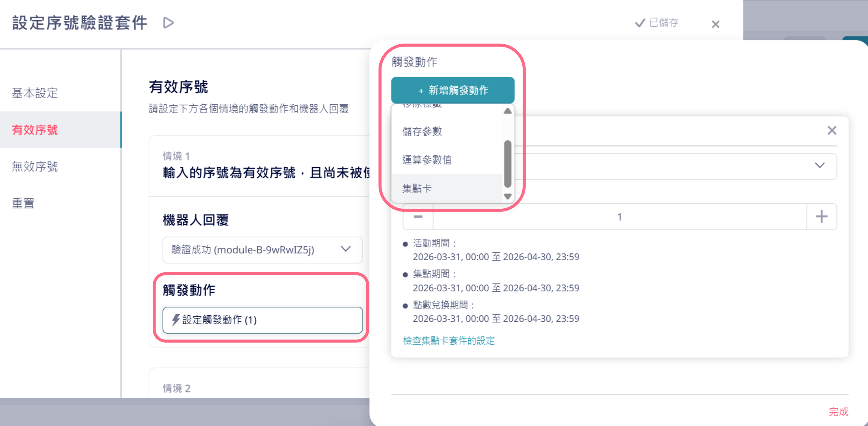Close the serial verification settings panel

715,24
